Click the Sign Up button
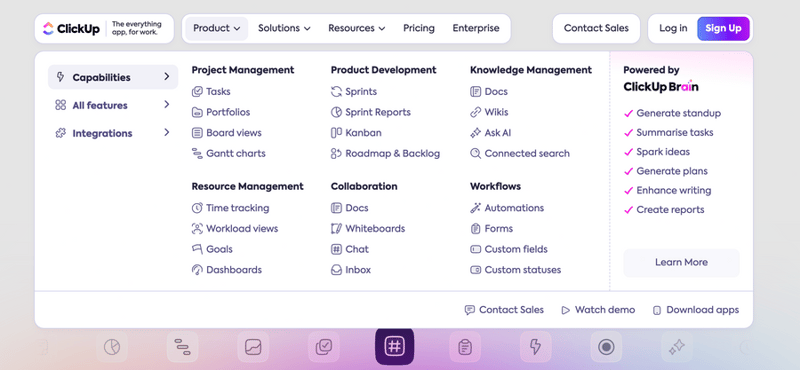This screenshot has height=370, width=800. [x=723, y=29]
